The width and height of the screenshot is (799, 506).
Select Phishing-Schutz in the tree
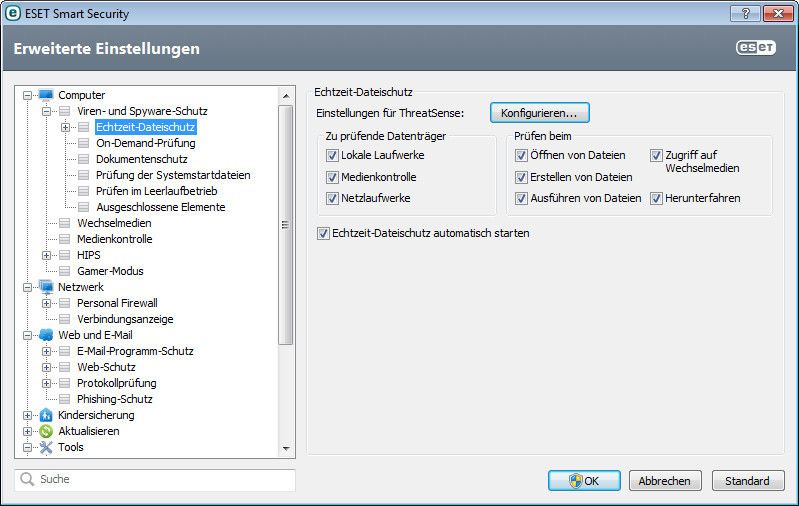coord(115,399)
